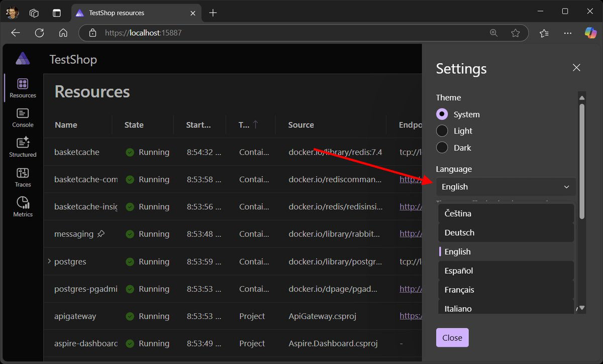
Task: View application Traces
Action: pyautogui.click(x=22, y=177)
